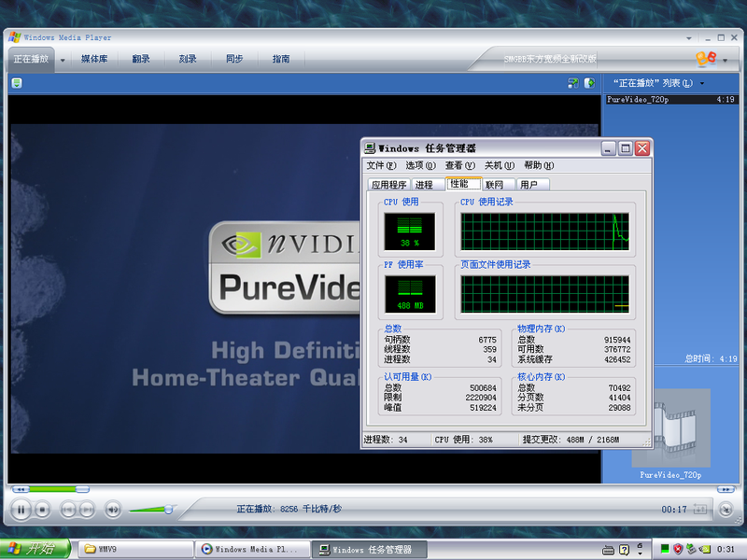Screen dimensions: 747x560
Task: Switch to the 应用程序 tab
Action: (x=388, y=185)
